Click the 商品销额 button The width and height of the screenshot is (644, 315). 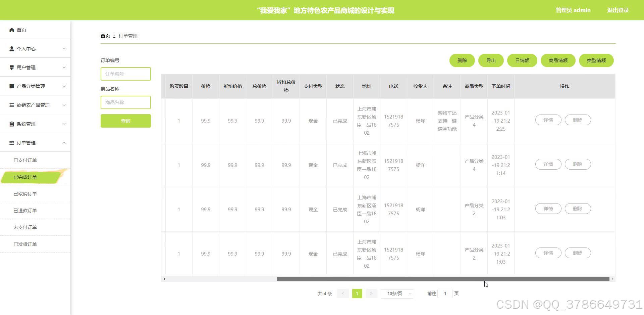pyautogui.click(x=558, y=60)
